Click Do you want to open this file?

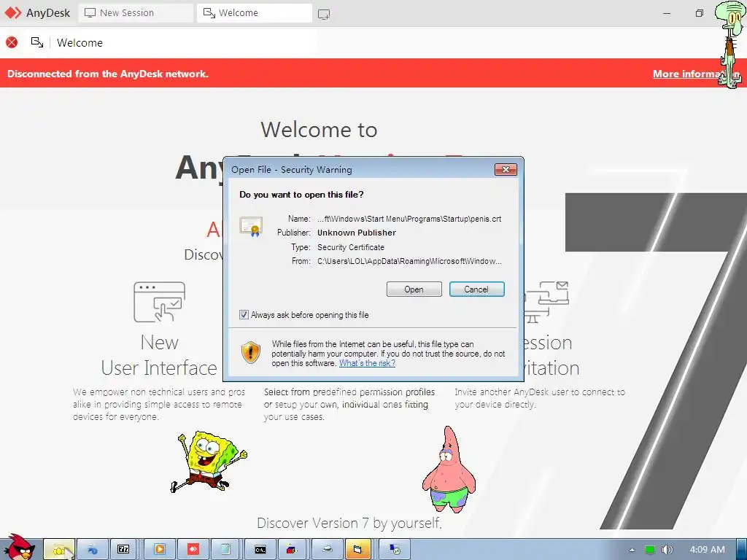[301, 194]
